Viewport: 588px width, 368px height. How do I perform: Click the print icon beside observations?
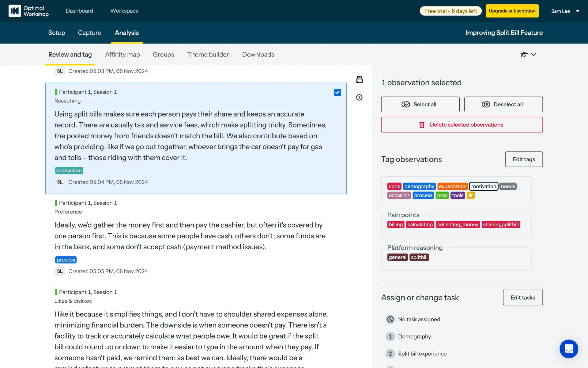click(x=359, y=80)
